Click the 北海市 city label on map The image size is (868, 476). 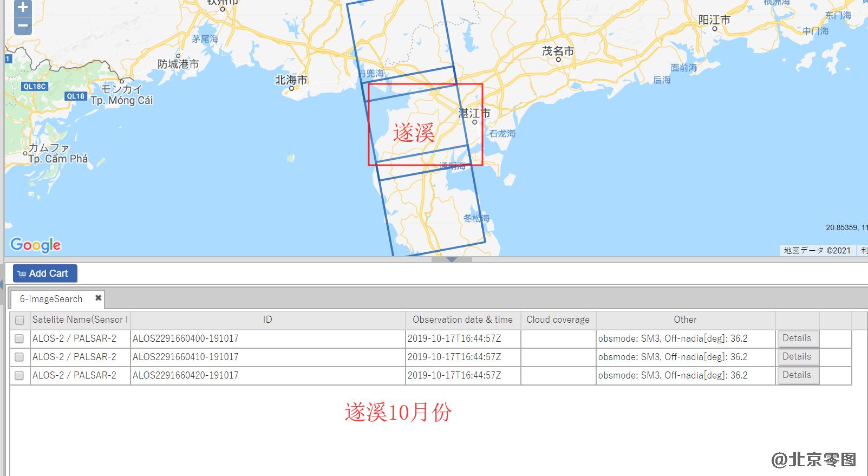click(291, 80)
